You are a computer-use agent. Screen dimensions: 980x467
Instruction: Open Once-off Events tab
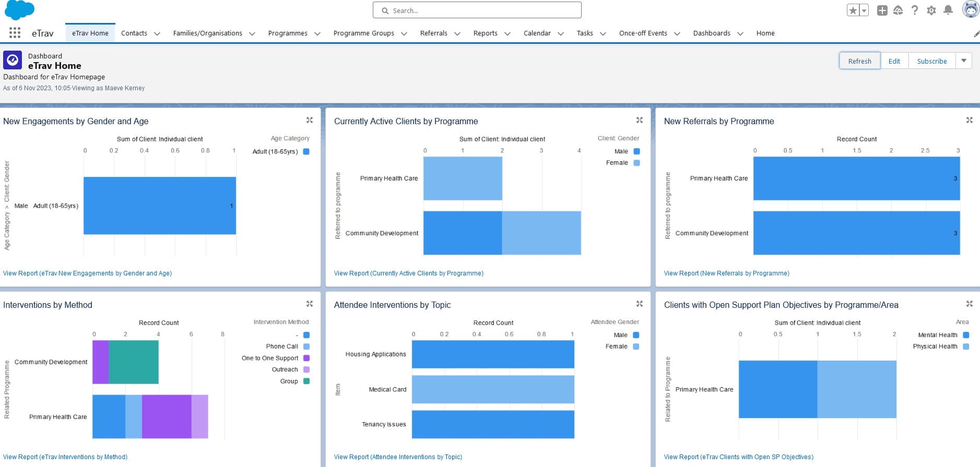pyautogui.click(x=643, y=33)
